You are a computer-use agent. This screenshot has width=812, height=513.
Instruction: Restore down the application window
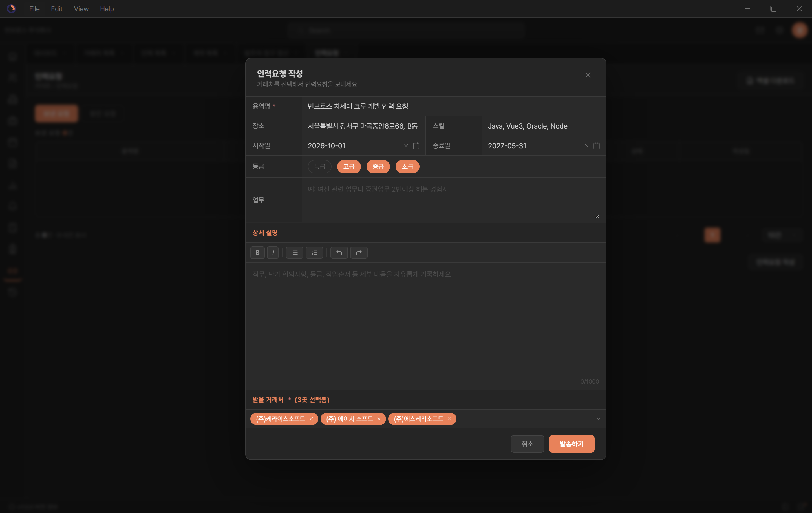click(x=773, y=9)
